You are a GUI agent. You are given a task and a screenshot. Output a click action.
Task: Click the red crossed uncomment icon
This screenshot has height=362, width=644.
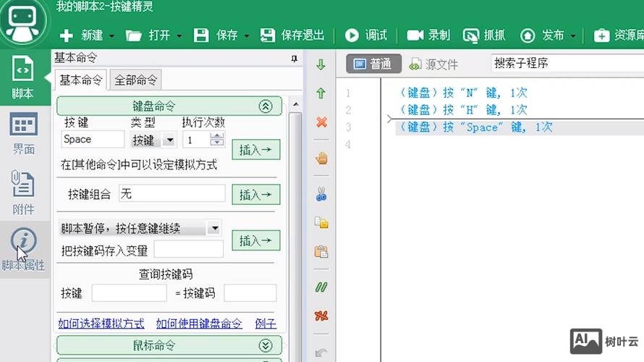click(321, 316)
